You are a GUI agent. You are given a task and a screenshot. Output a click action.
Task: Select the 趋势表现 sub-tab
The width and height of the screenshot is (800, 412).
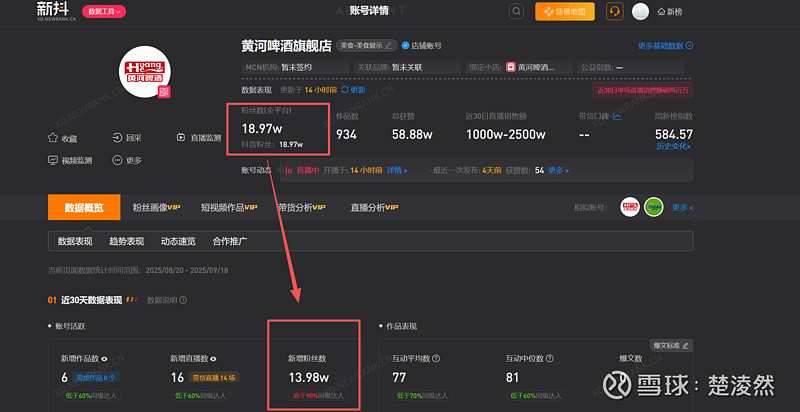[127, 241]
